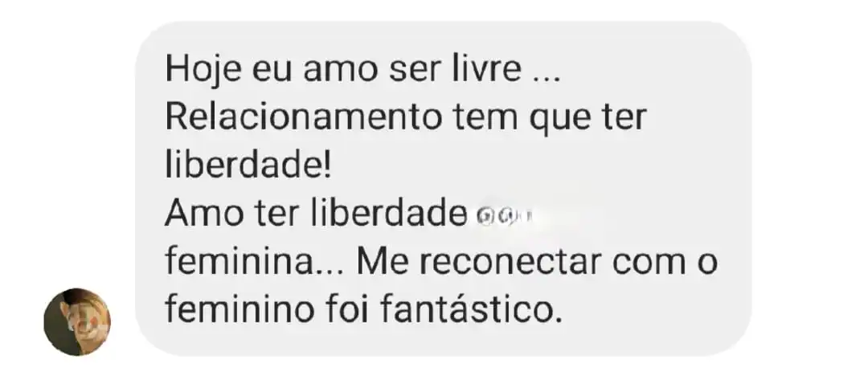Select the gray message bubble

[x=444, y=189]
